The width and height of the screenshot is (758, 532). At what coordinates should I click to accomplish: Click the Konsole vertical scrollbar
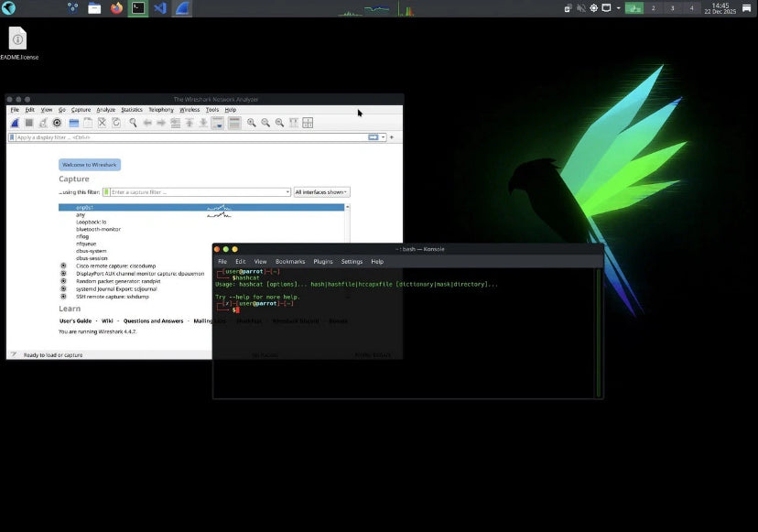(x=599, y=332)
